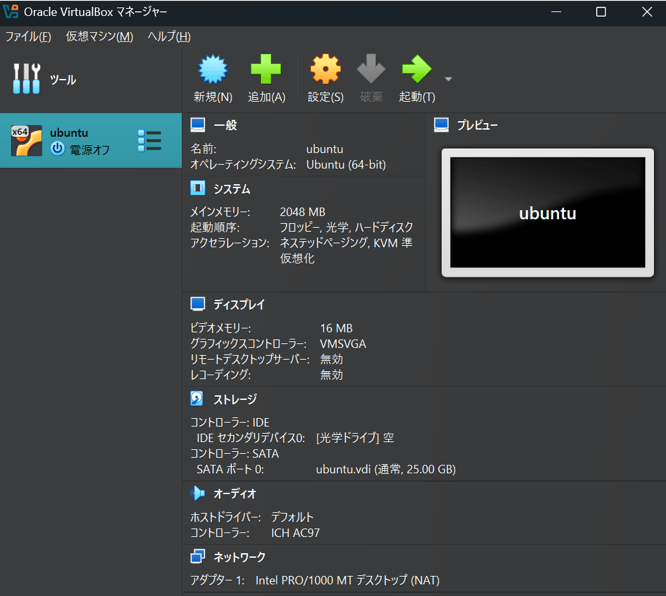
Task: Click ubuntu.vdi (通常, 25.00 GB) disk link
Action: coord(386,469)
